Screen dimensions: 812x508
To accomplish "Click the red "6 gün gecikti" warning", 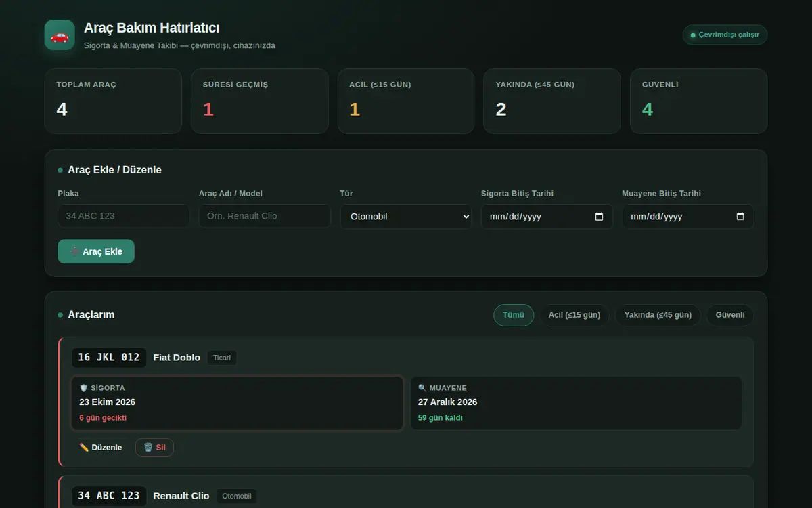I will pos(103,418).
